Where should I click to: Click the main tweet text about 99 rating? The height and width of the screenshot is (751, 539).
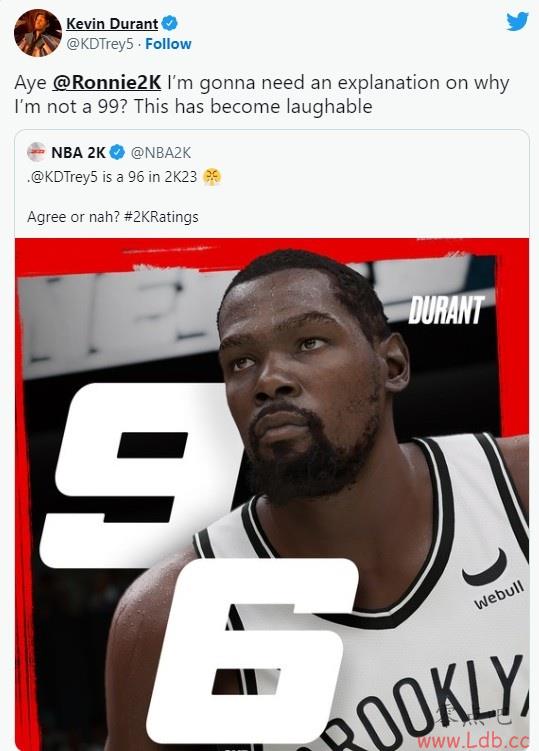[262, 94]
